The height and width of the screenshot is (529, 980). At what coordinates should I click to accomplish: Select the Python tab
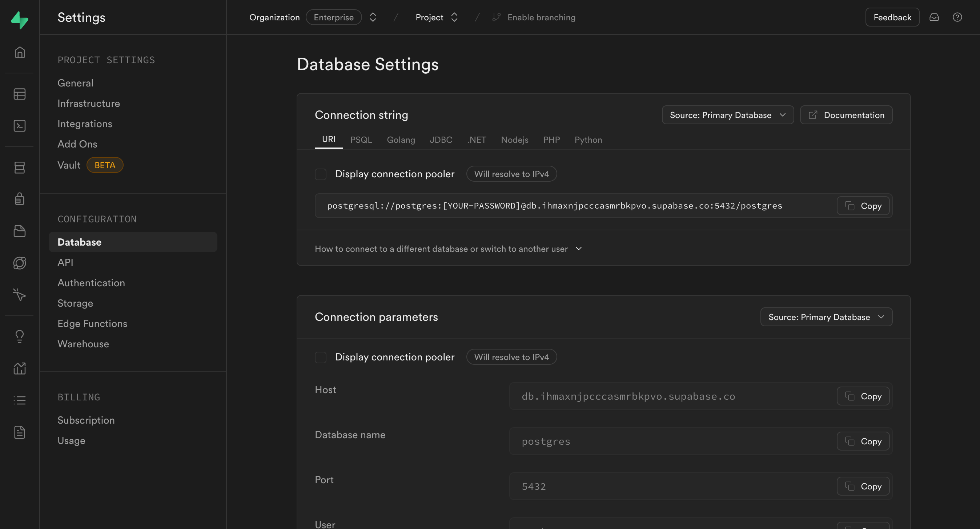[589, 140]
